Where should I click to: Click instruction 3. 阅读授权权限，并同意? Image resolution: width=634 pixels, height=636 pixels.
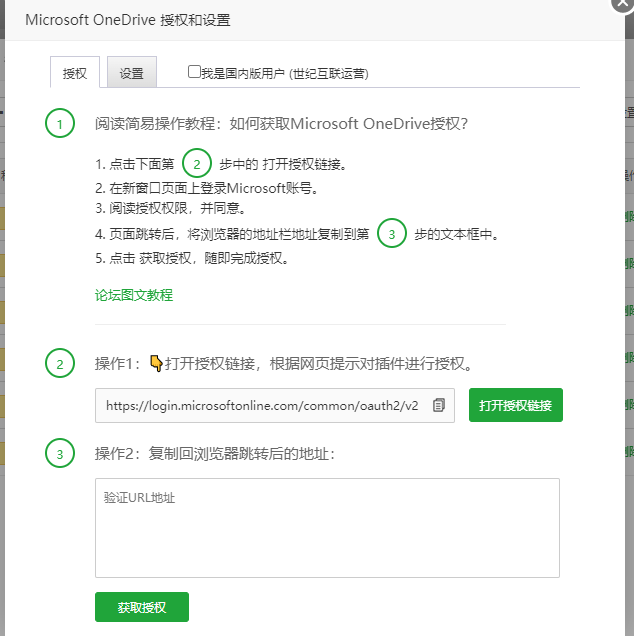coord(170,208)
